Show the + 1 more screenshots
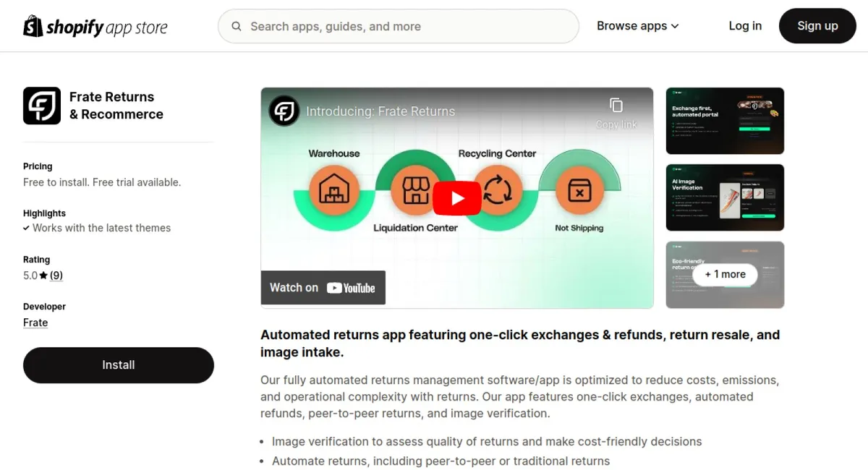Viewport: 868px width, 470px height. click(725, 275)
